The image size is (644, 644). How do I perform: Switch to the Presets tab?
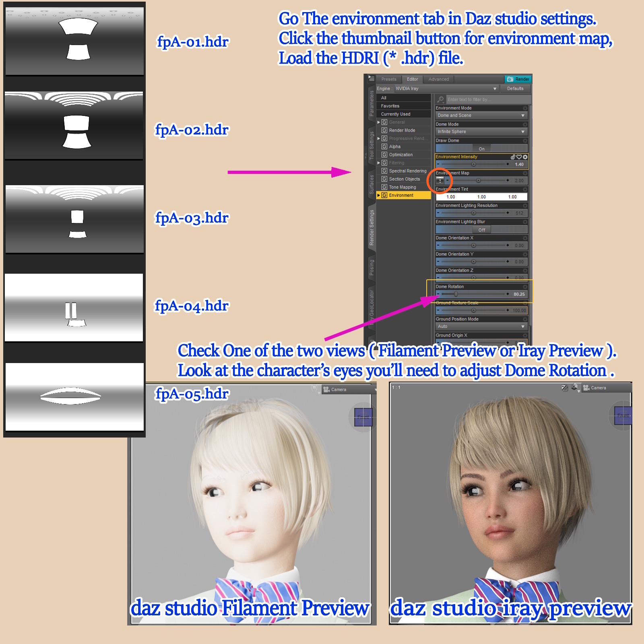point(389,79)
